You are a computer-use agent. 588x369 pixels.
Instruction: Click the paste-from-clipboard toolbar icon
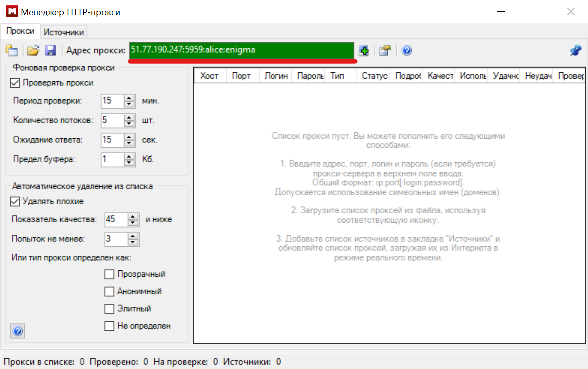click(11, 50)
